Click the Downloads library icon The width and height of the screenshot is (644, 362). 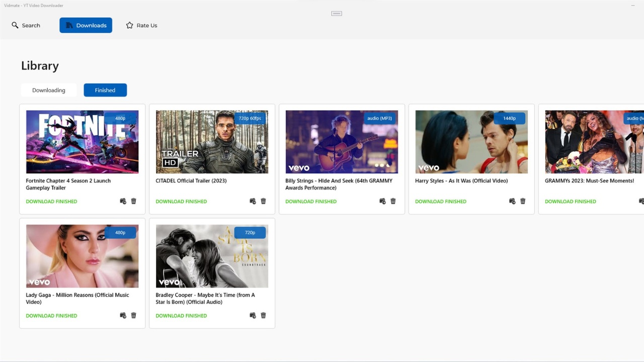coord(69,25)
